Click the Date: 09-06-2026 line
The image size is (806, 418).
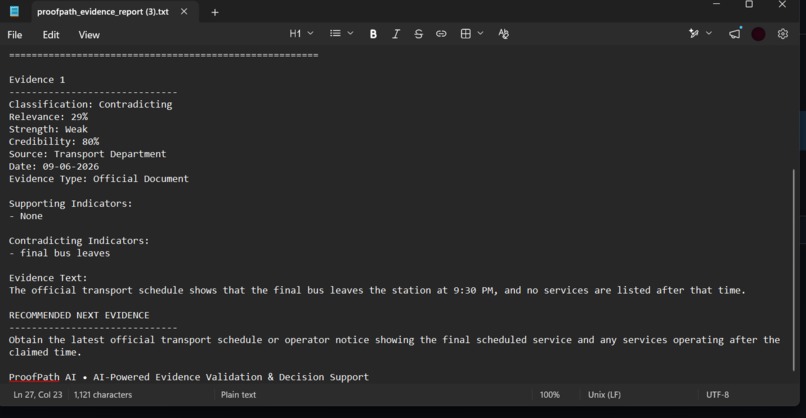pyautogui.click(x=54, y=166)
